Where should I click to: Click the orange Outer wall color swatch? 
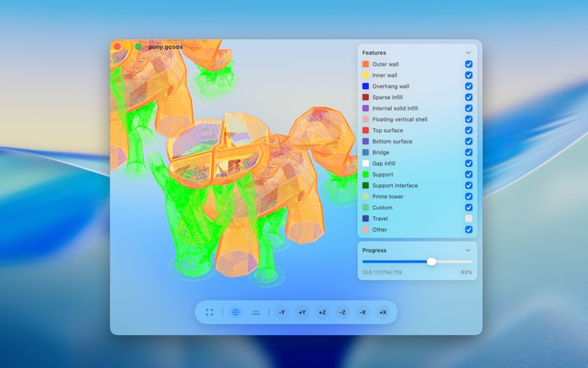[365, 64]
